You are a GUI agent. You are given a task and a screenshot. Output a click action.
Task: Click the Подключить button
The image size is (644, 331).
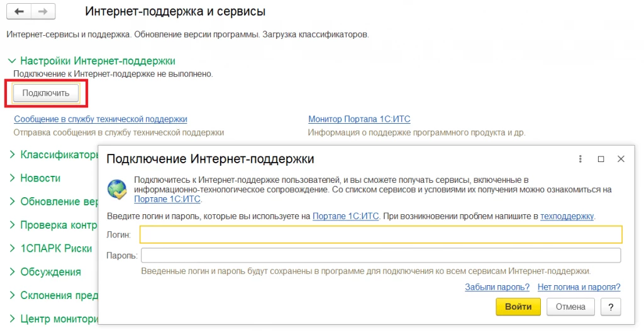point(45,93)
